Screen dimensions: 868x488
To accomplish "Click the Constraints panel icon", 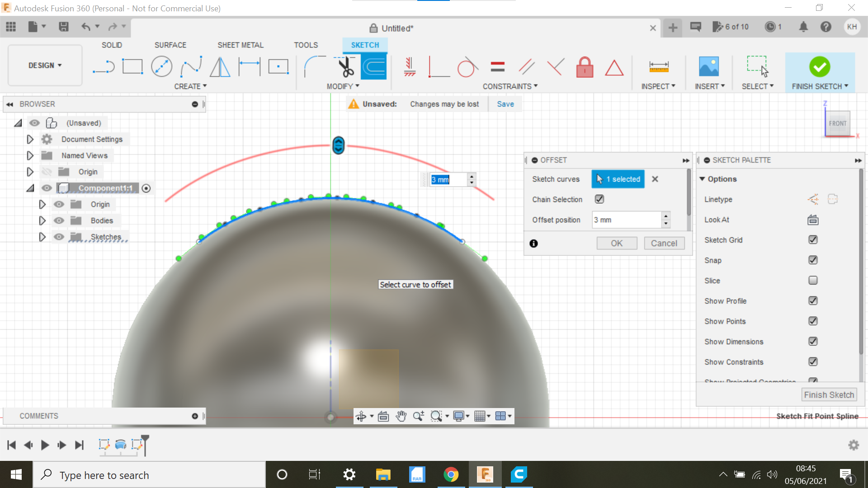I will (511, 86).
